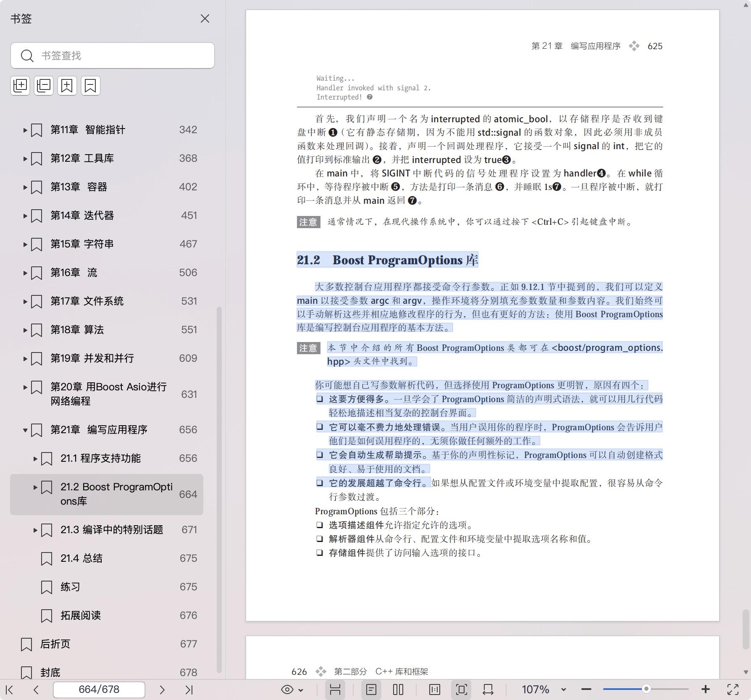Click the bookmark panel scrollbar
This screenshot has height=700, width=751.
pos(219,489)
